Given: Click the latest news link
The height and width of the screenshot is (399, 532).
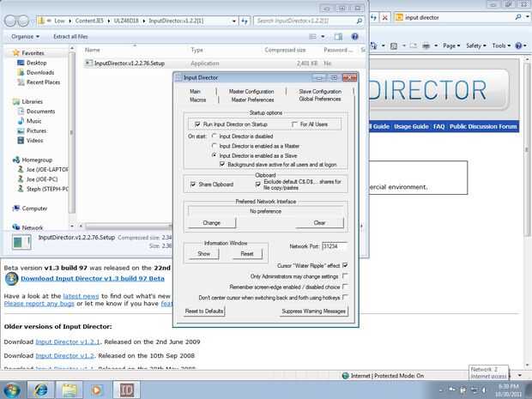Looking at the screenshot, I should [81, 296].
